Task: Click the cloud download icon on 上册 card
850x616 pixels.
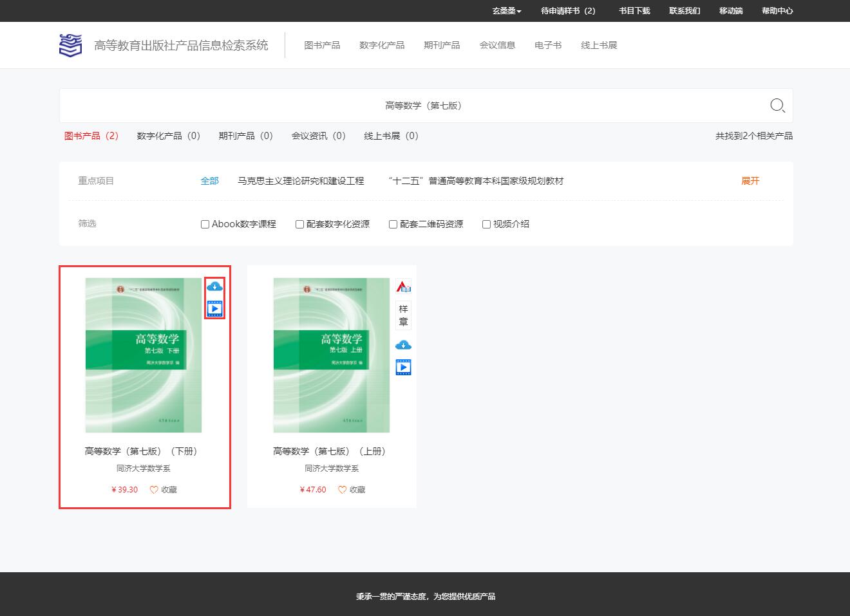Action: coord(403,344)
